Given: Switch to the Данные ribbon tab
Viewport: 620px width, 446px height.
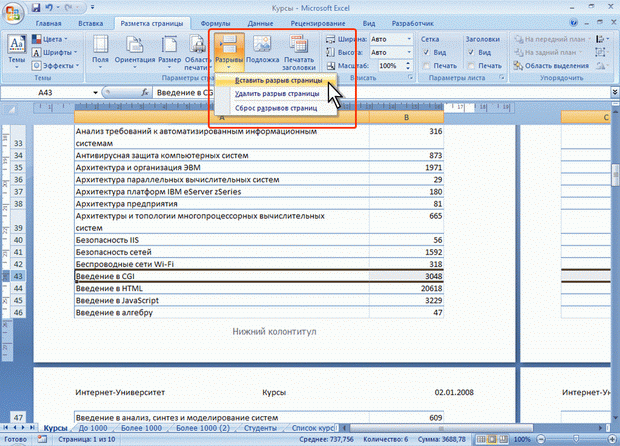Looking at the screenshot, I should click(x=260, y=24).
